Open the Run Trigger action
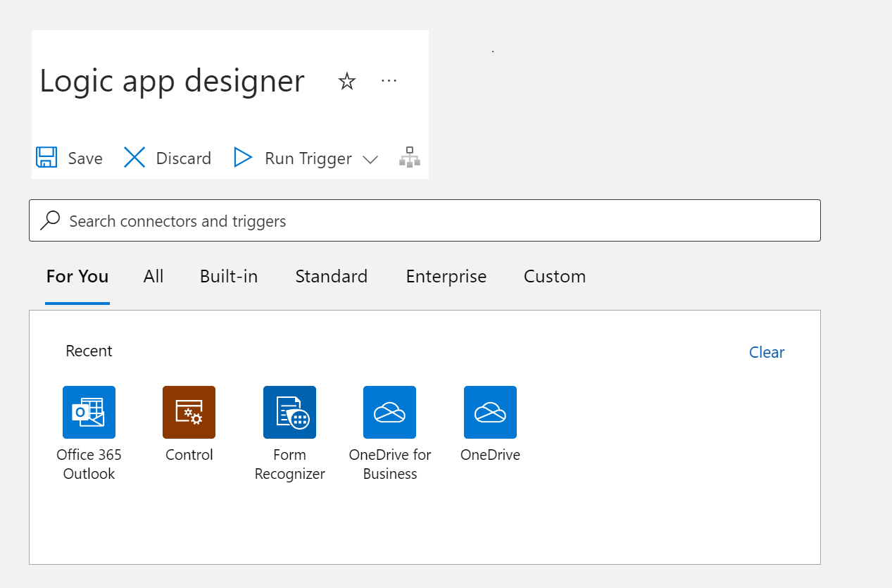Image resolution: width=892 pixels, height=588 pixels. 243,158
